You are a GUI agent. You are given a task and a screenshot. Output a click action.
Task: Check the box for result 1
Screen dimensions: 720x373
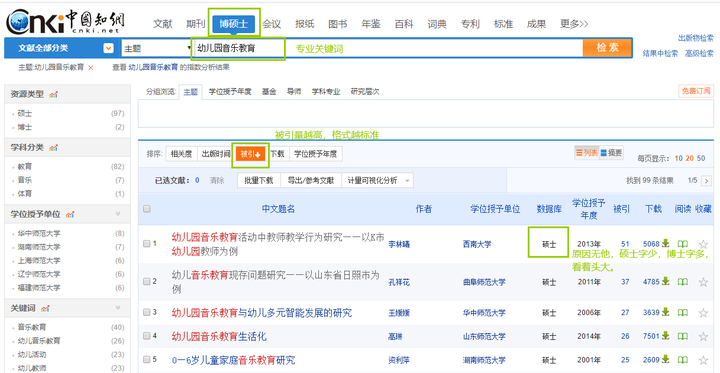tap(146, 243)
